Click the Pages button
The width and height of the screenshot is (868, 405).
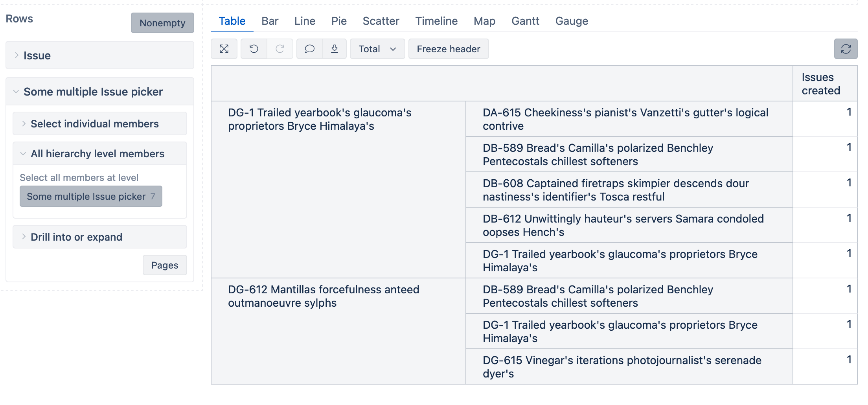165,265
